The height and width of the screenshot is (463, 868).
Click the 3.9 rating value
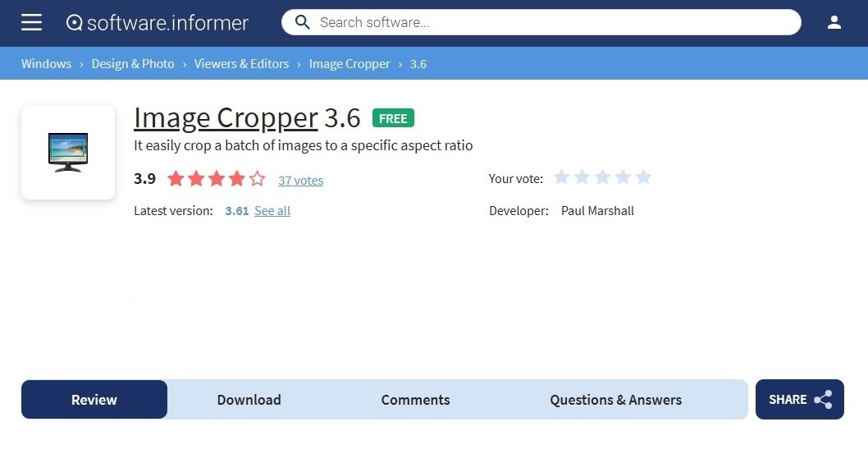click(x=144, y=179)
